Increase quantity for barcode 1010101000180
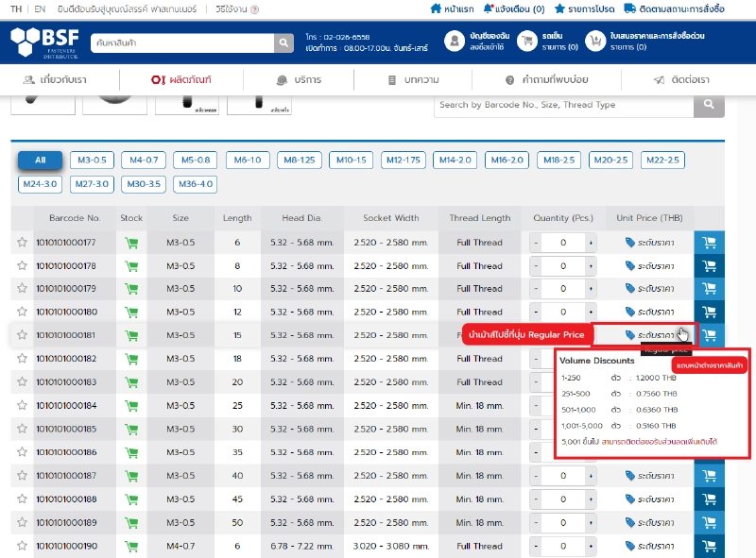The width and height of the screenshot is (756, 558). [593, 313]
